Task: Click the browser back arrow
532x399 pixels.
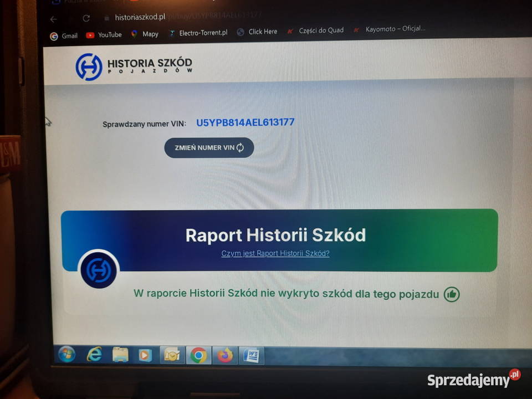Action: [54, 19]
